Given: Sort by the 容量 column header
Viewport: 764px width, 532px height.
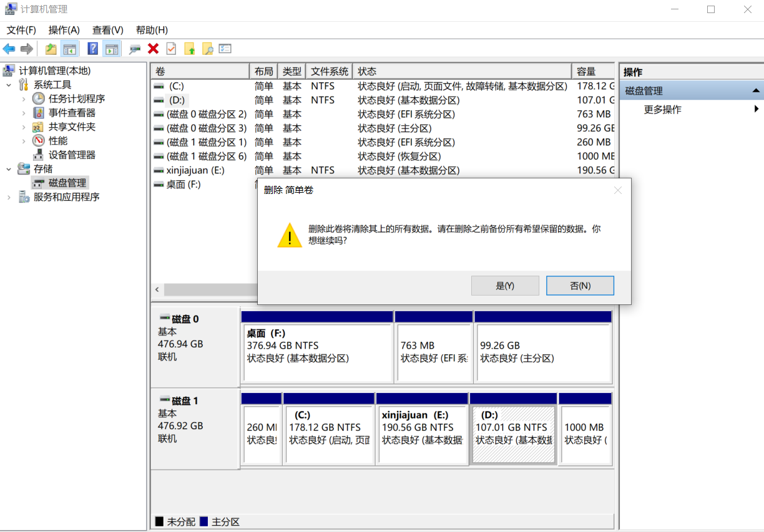Looking at the screenshot, I should pyautogui.click(x=594, y=71).
